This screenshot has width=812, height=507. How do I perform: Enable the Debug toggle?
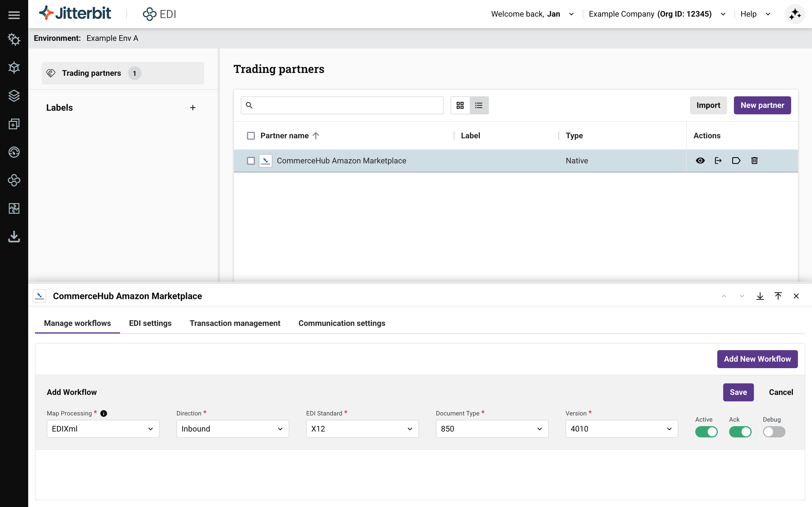[774, 432]
